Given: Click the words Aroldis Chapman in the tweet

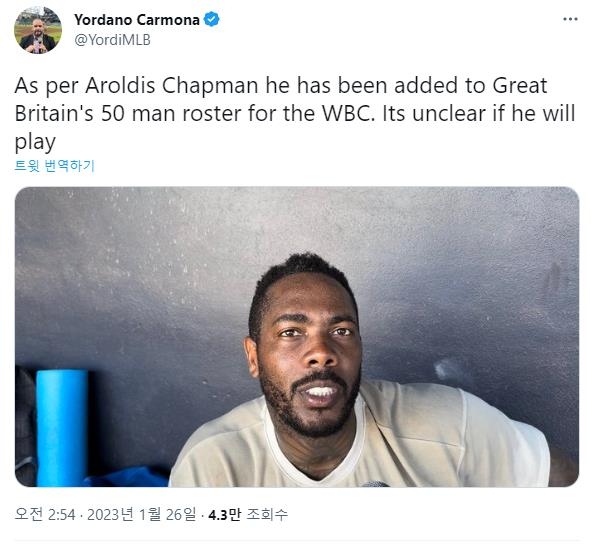Looking at the screenshot, I should tap(172, 85).
